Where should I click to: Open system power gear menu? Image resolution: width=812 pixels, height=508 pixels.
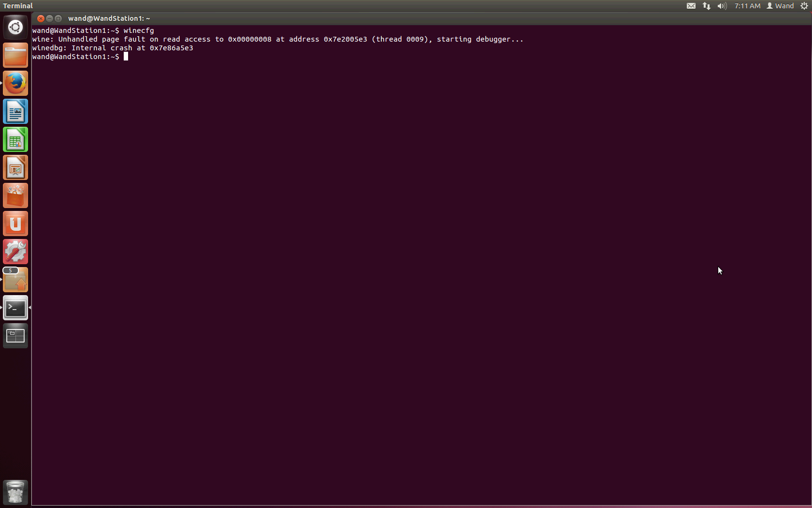click(804, 6)
